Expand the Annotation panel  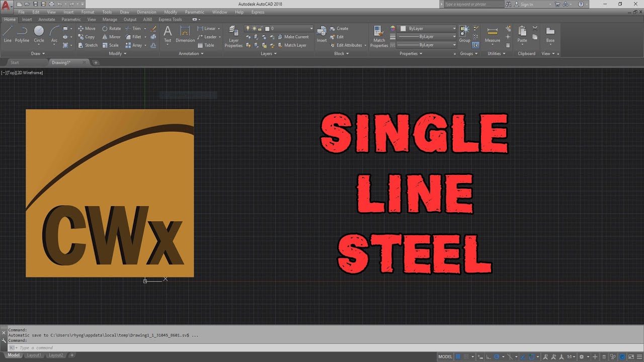(x=191, y=53)
